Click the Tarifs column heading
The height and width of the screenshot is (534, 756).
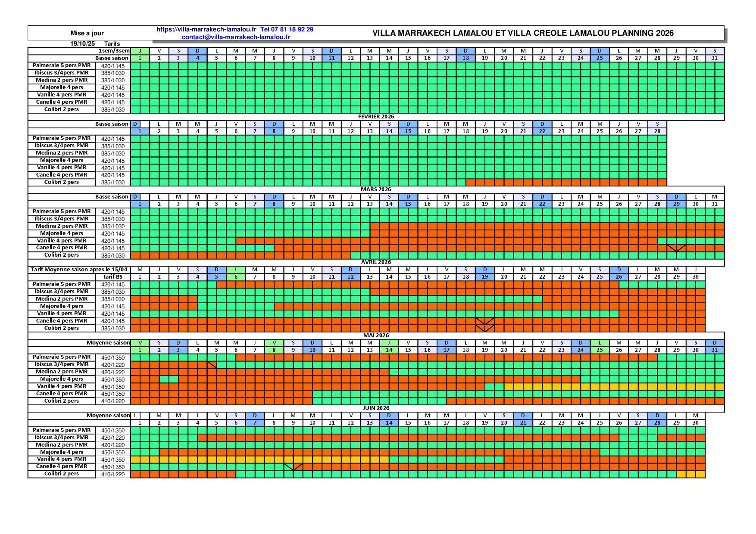(x=112, y=43)
